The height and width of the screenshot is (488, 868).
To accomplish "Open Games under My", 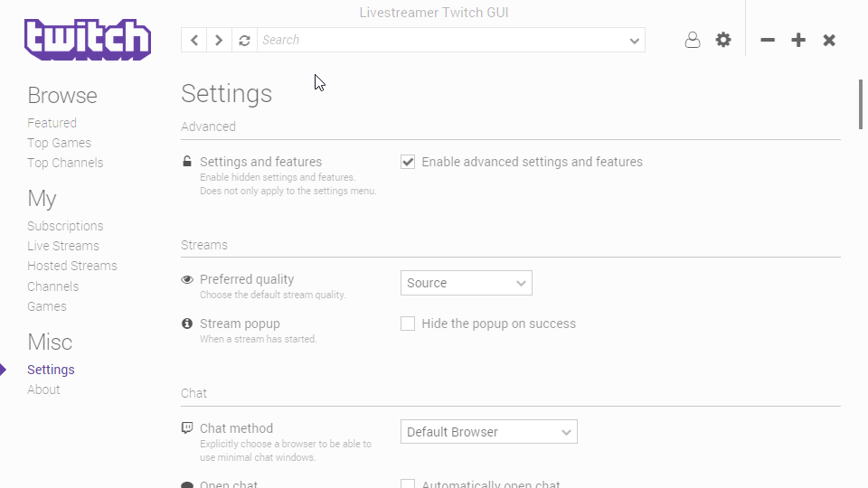I will pos(47,306).
